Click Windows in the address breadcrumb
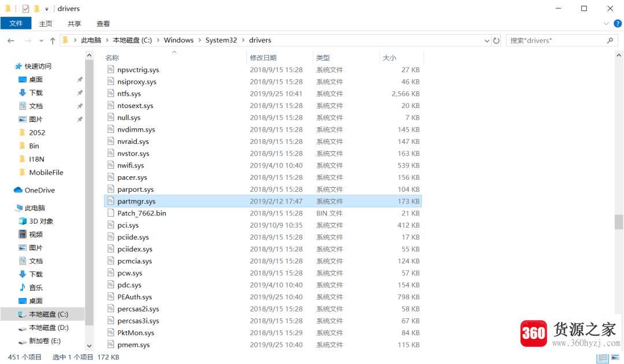This screenshot has height=364, width=624. point(179,40)
